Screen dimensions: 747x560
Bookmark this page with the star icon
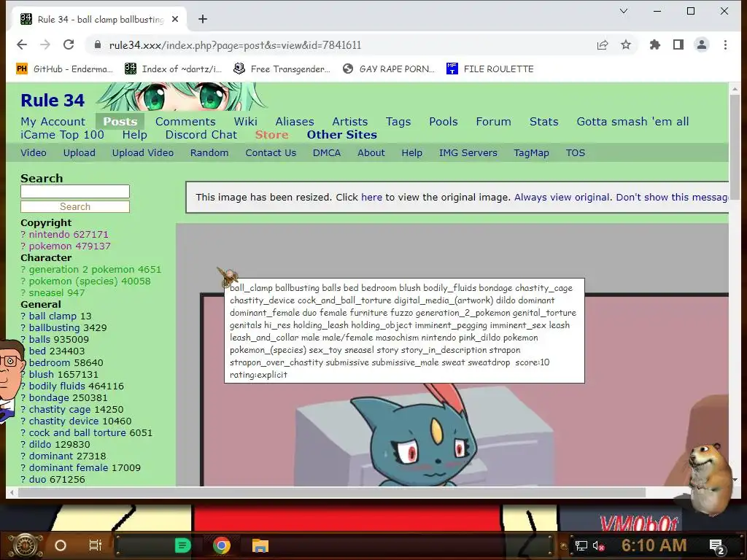pyautogui.click(x=625, y=44)
